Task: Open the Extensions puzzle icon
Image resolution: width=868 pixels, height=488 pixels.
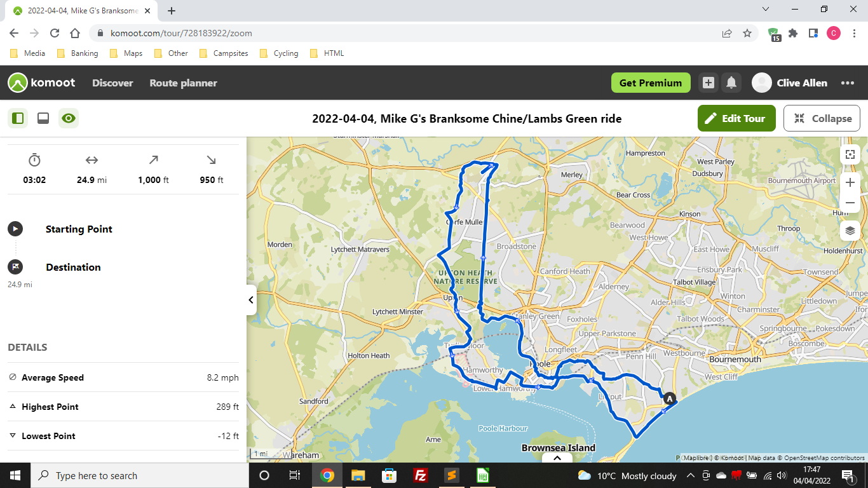Action: pos(793,33)
